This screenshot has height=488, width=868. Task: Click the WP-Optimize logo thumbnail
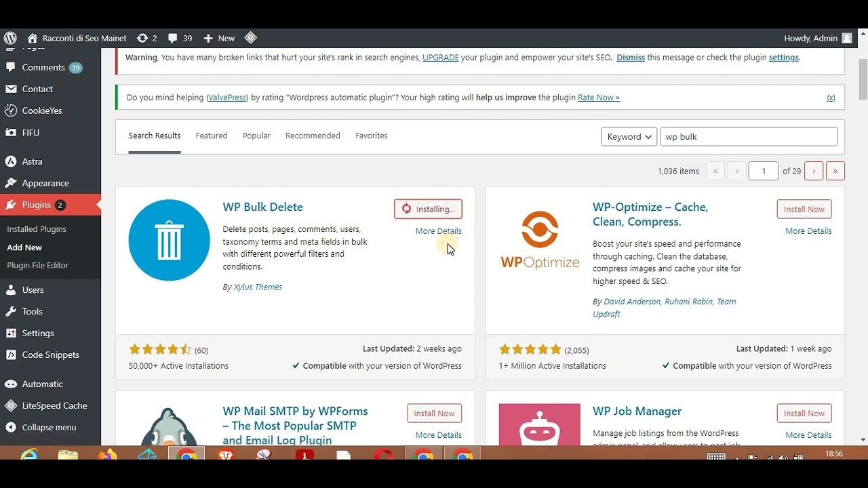(540, 240)
